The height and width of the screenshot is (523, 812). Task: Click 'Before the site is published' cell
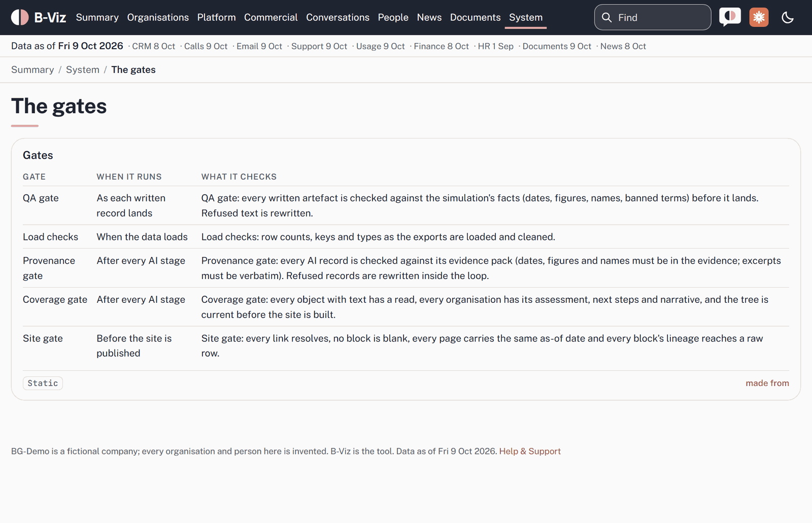[134, 345]
